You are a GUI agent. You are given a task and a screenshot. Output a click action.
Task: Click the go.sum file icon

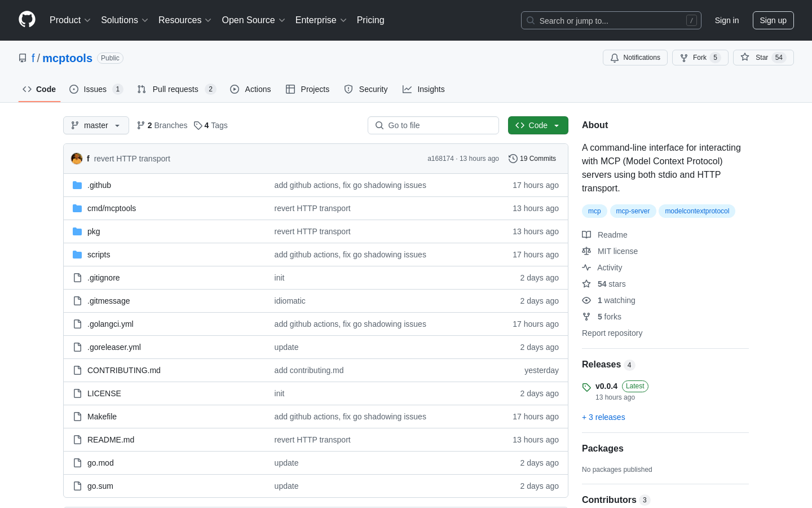tap(77, 486)
